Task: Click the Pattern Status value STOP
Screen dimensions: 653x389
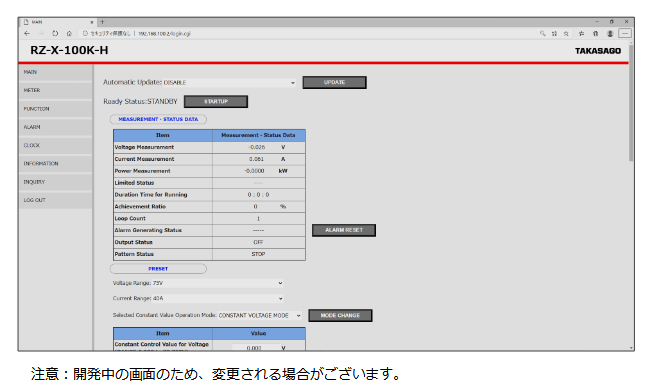Action: point(258,254)
